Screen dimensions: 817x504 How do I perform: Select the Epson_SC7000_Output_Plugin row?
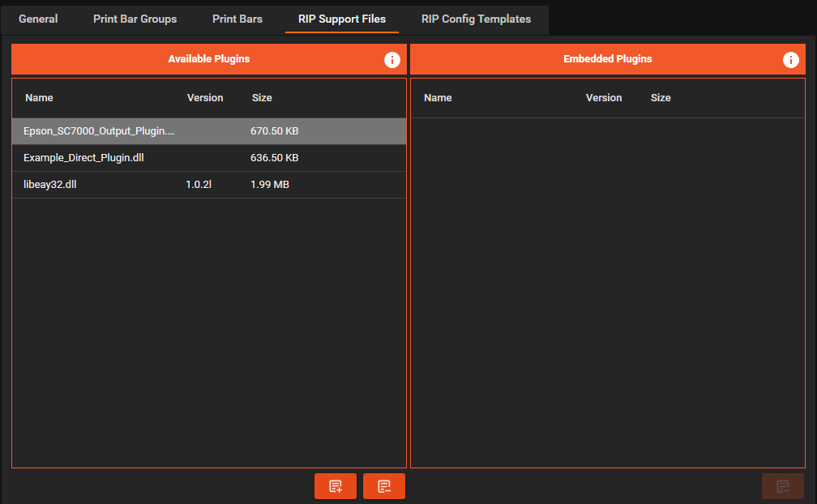[x=99, y=131]
